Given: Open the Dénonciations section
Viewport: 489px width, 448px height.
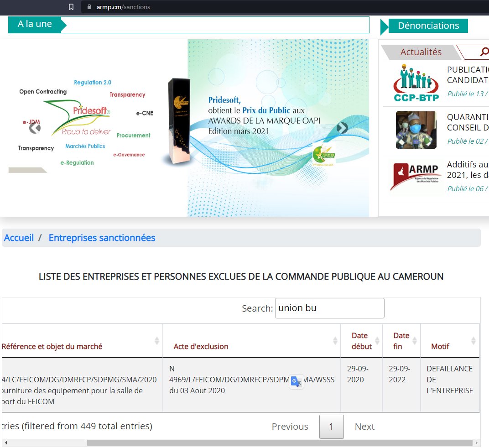Looking at the screenshot, I should pyautogui.click(x=428, y=26).
